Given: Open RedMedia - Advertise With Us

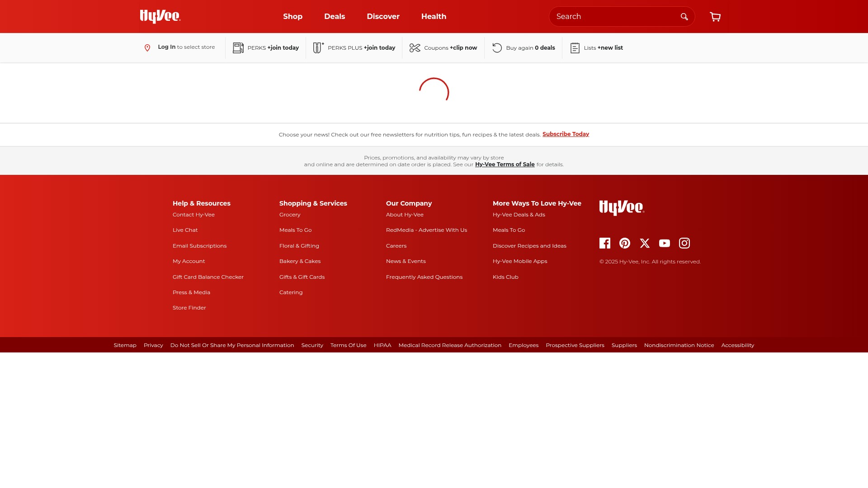Looking at the screenshot, I should 426,230.
